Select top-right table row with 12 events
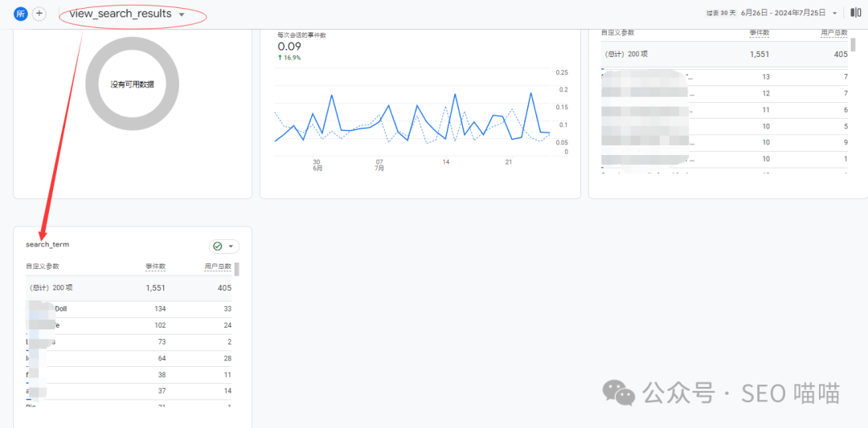Viewport: 868px width, 428px height. (725, 93)
